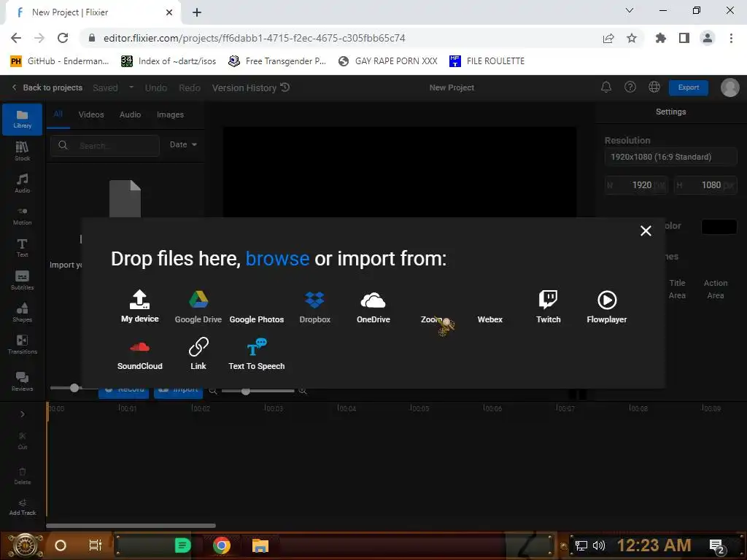Import media via Link

click(x=198, y=354)
